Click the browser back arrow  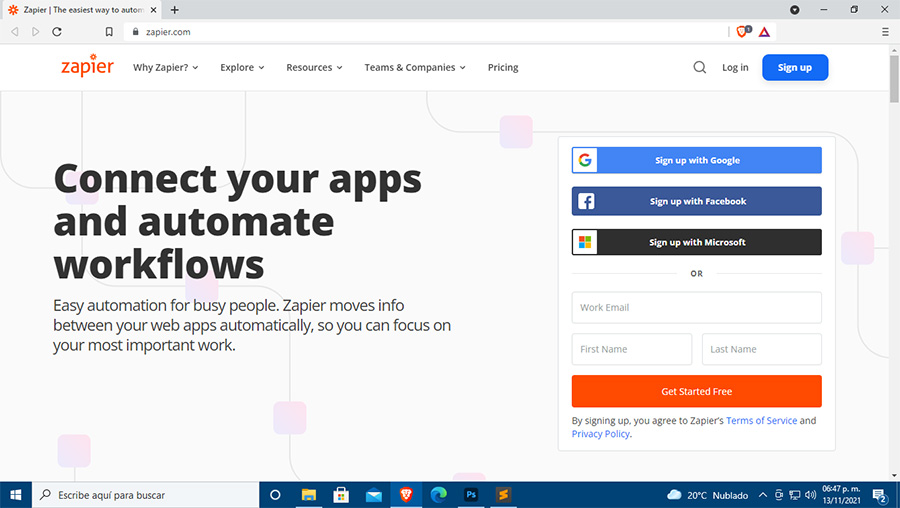15,32
